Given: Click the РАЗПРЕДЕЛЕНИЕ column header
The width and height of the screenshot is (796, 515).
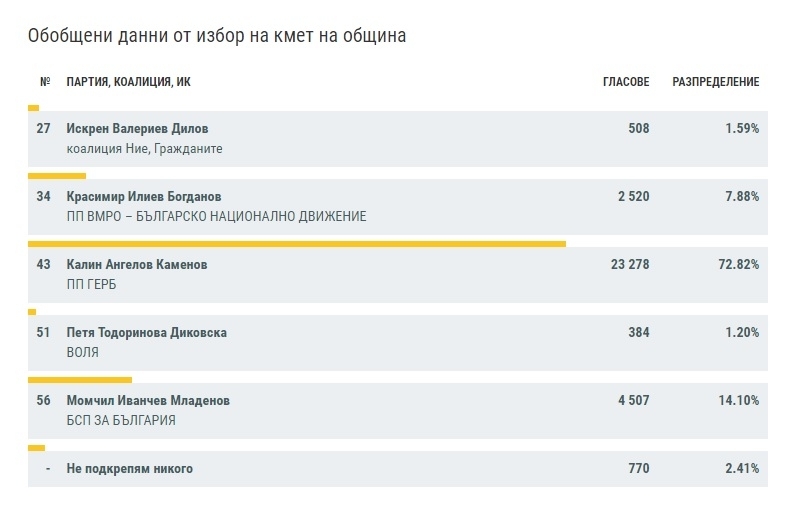Looking at the screenshot, I should pyautogui.click(x=715, y=82).
